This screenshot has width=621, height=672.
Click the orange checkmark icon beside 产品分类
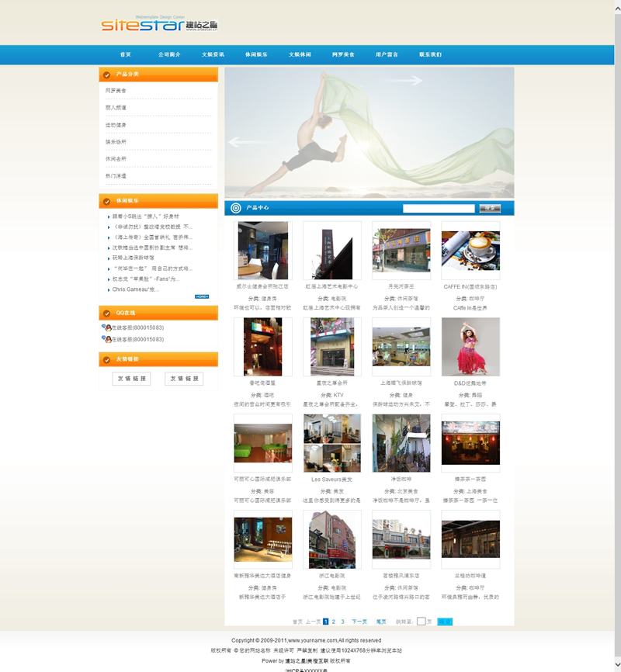pos(106,74)
